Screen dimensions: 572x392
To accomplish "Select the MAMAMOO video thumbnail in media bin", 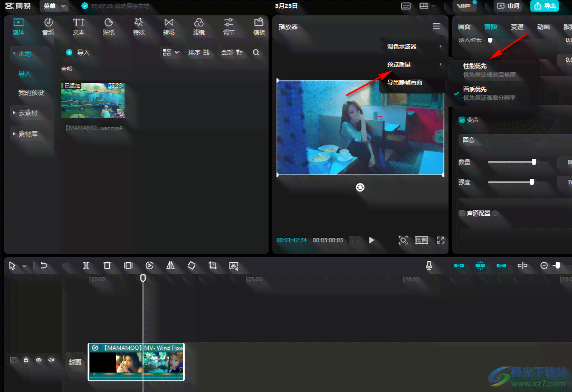I will (x=93, y=100).
